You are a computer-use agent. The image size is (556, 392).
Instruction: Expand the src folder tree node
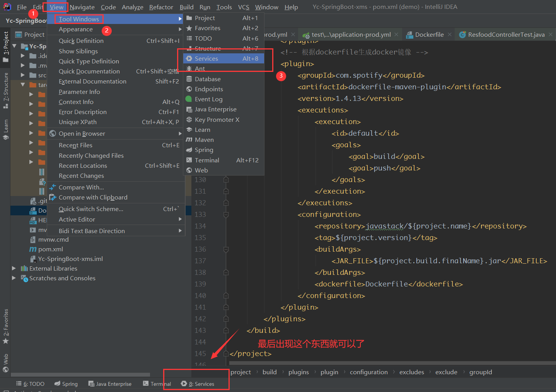(x=22, y=75)
